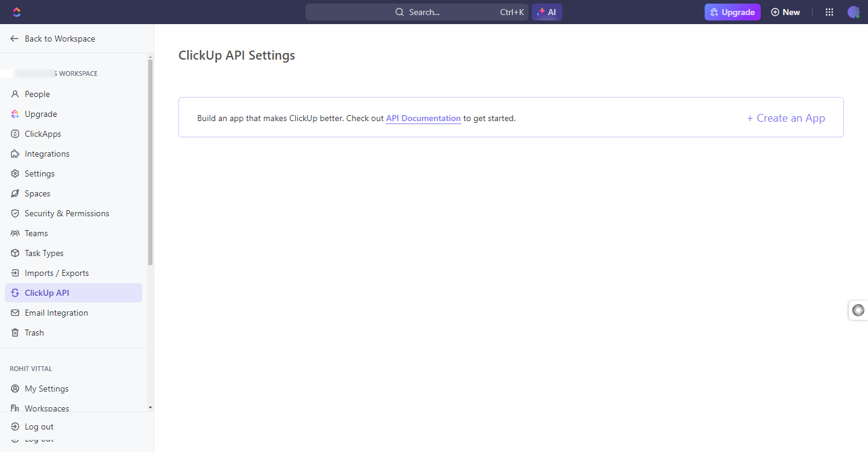The image size is (868, 453).
Task: Open Workspaces in sidebar
Action: pyautogui.click(x=74, y=408)
